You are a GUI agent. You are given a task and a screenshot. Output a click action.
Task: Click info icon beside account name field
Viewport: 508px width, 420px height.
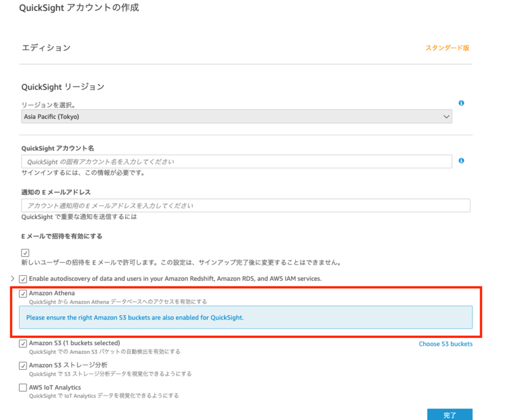click(462, 161)
